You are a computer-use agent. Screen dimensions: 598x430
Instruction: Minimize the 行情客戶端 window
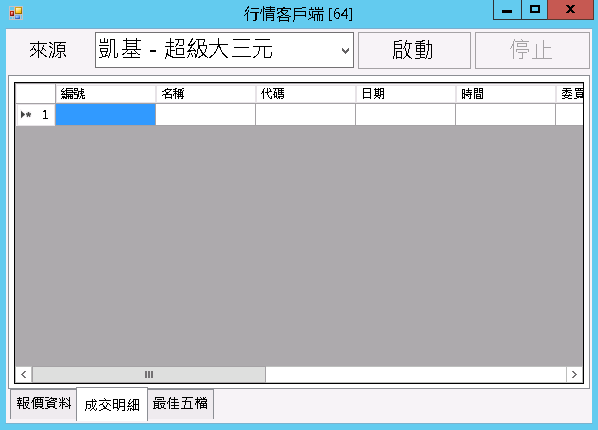point(507,10)
